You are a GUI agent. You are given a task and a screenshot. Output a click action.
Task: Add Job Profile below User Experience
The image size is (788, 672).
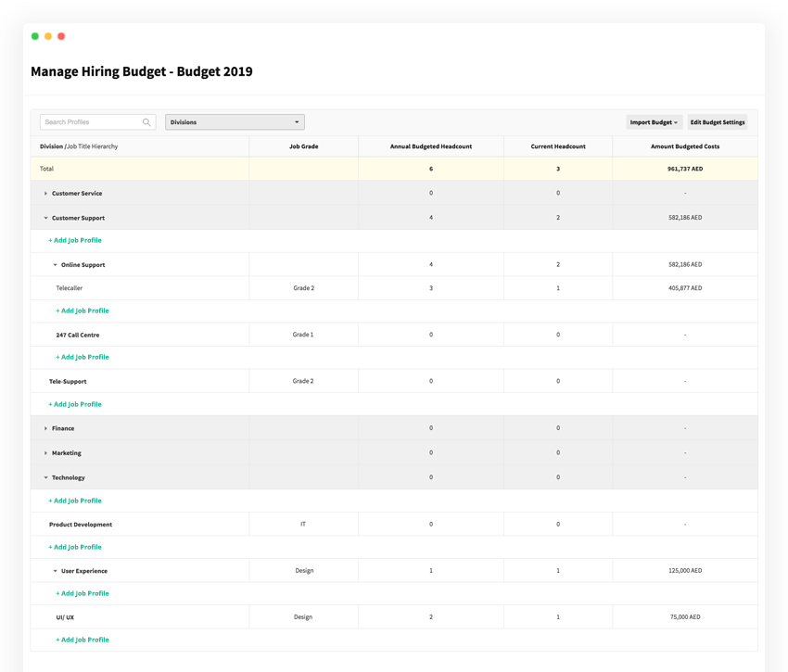(83, 593)
